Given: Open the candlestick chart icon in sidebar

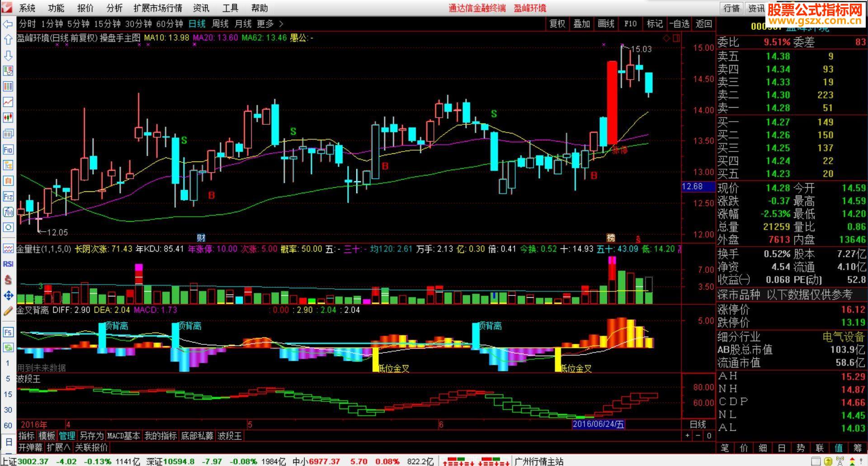Looking at the screenshot, I should click(x=8, y=118).
